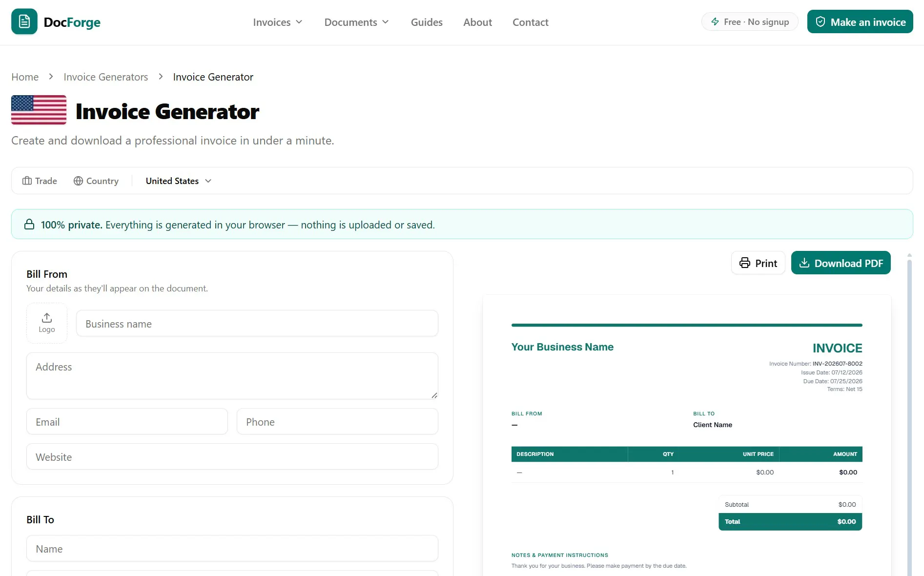Click 'Client Name' in preview

(713, 425)
